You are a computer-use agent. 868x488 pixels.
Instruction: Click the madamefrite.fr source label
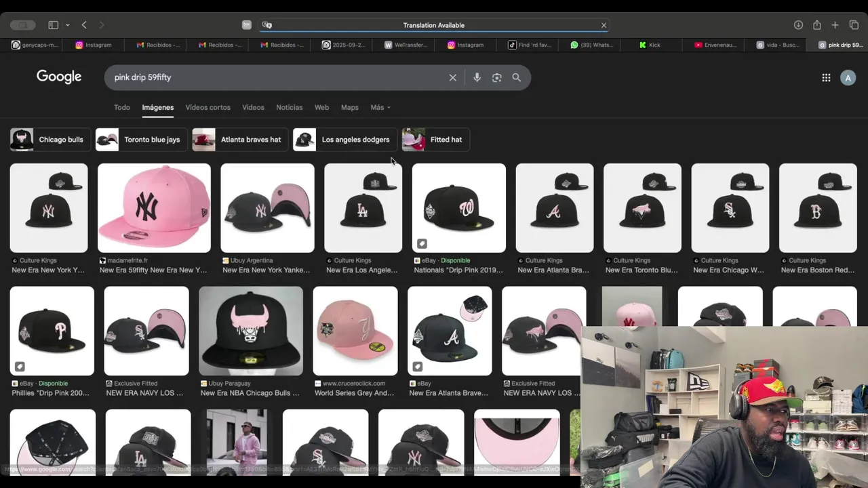127,260
